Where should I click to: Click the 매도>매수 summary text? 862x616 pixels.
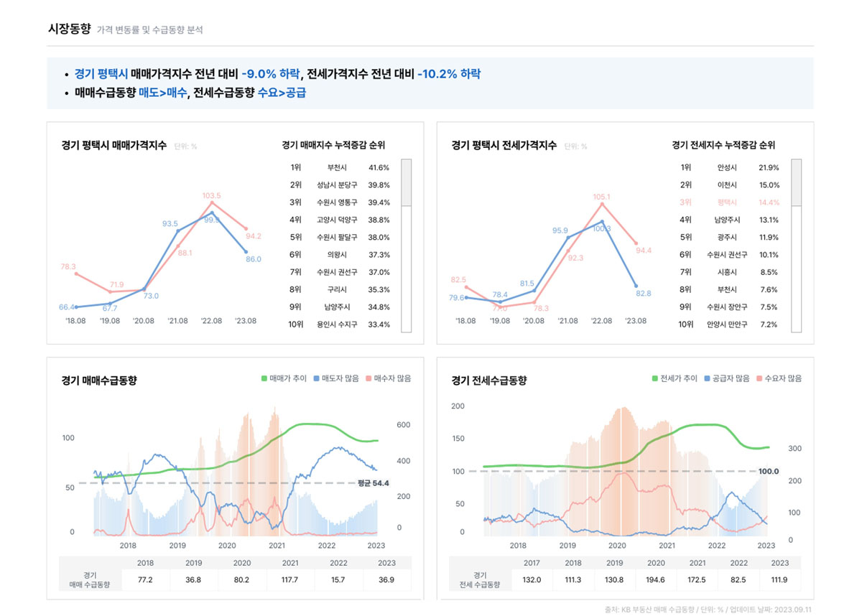point(163,93)
